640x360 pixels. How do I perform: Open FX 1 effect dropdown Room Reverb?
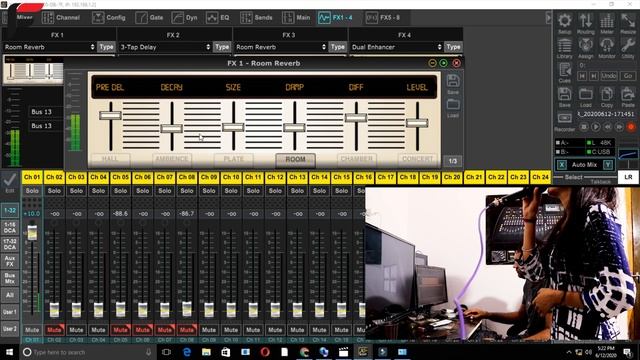pyautogui.click(x=49, y=47)
